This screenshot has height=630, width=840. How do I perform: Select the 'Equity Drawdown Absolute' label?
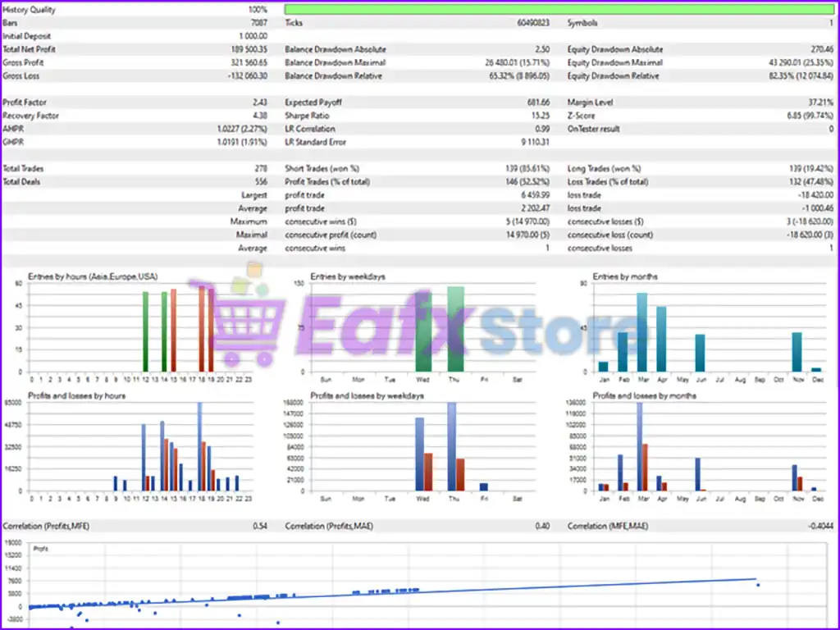615,49
